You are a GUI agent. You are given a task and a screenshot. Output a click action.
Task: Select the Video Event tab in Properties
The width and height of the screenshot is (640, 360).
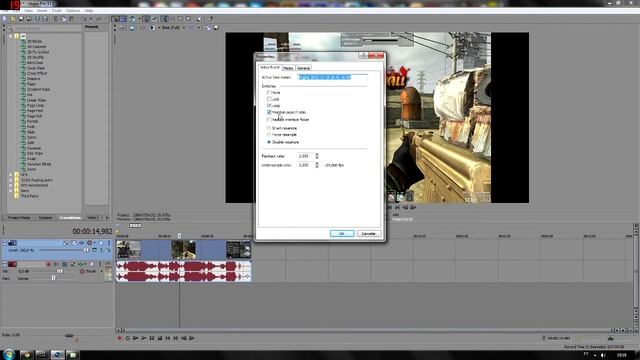click(x=270, y=67)
